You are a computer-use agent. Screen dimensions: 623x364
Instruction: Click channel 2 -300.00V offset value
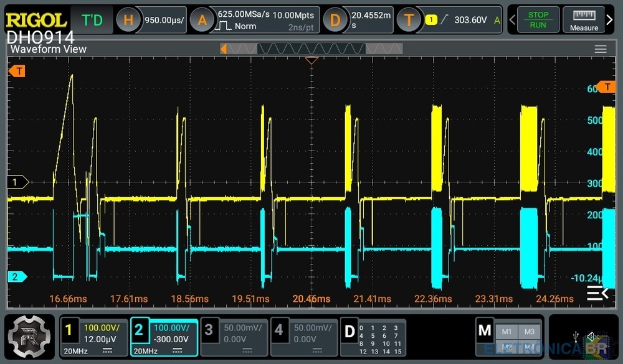tap(171, 339)
